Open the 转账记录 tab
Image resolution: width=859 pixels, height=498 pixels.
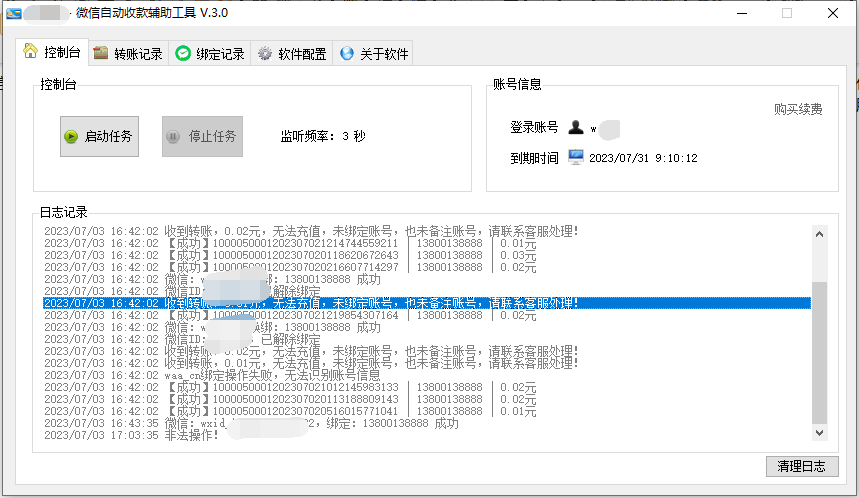click(137, 54)
